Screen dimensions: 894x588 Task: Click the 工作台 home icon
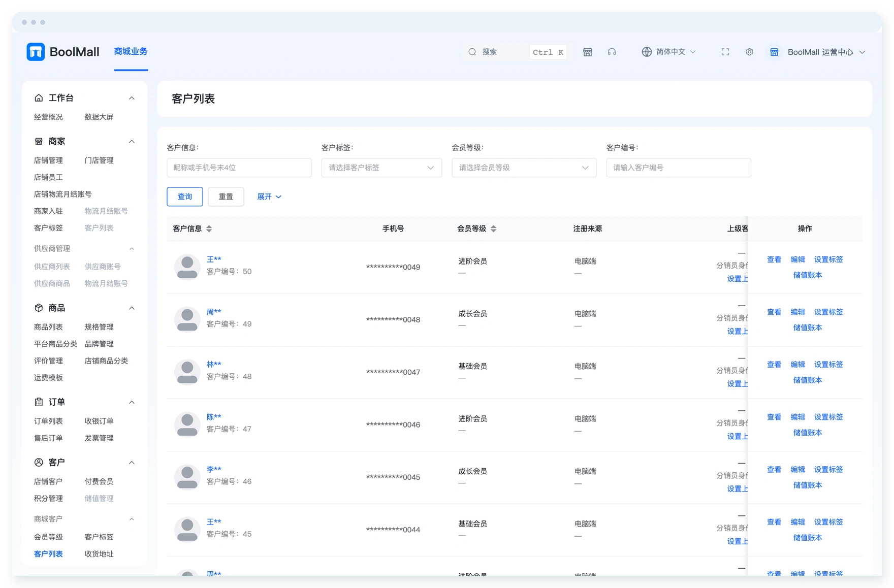click(39, 97)
